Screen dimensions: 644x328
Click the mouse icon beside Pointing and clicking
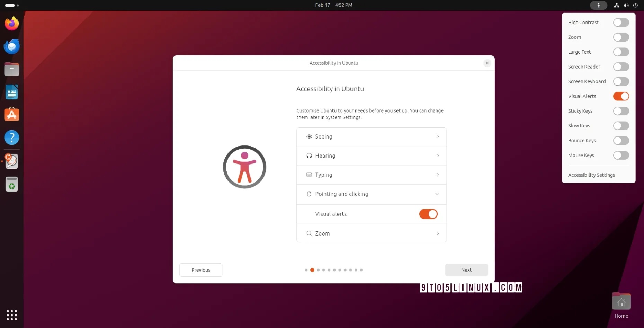click(309, 194)
